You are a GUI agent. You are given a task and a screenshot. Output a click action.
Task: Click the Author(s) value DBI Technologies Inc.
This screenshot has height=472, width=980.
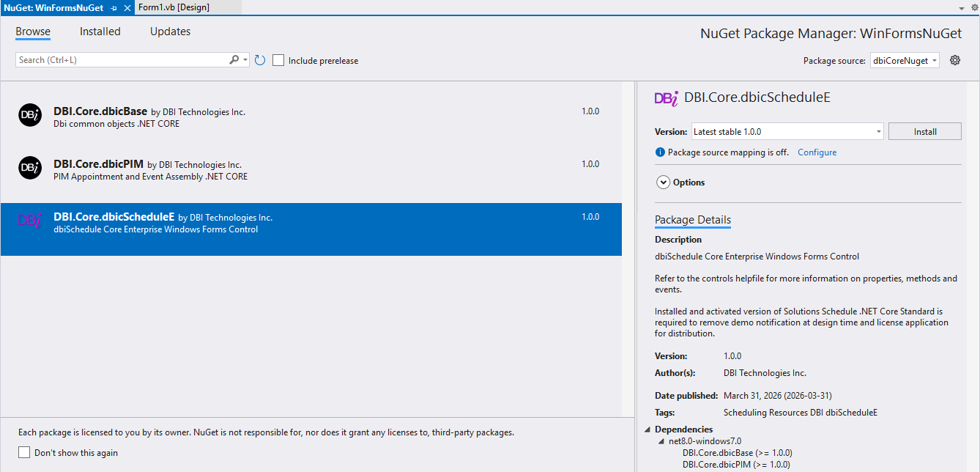[x=765, y=373]
